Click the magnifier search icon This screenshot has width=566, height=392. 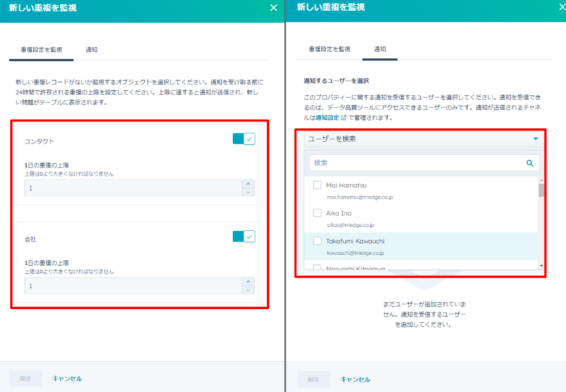530,163
